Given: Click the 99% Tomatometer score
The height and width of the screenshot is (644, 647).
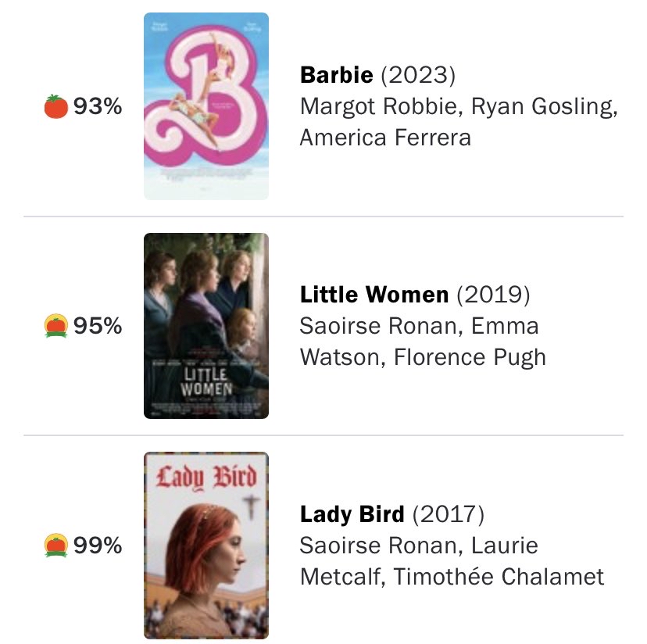Looking at the screenshot, I should point(98,545).
